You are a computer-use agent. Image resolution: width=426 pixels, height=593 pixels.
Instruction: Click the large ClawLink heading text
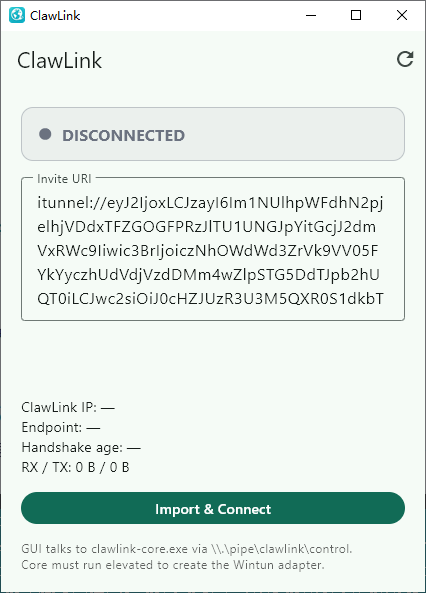(60, 61)
